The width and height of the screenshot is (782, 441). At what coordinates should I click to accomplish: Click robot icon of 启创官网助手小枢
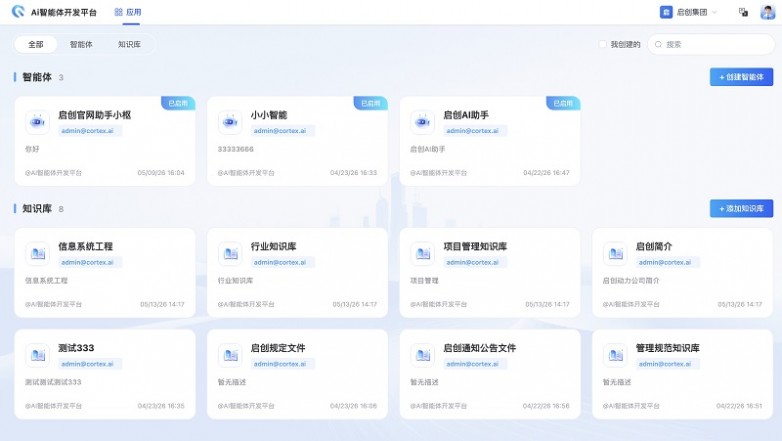click(x=37, y=122)
